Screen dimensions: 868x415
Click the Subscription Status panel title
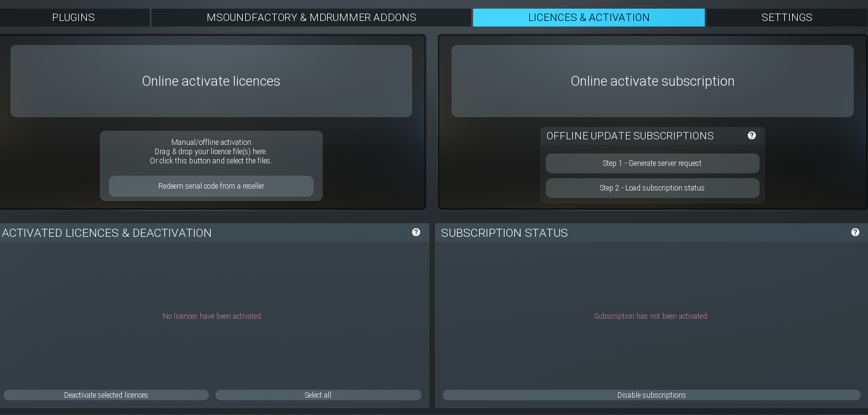(x=505, y=233)
